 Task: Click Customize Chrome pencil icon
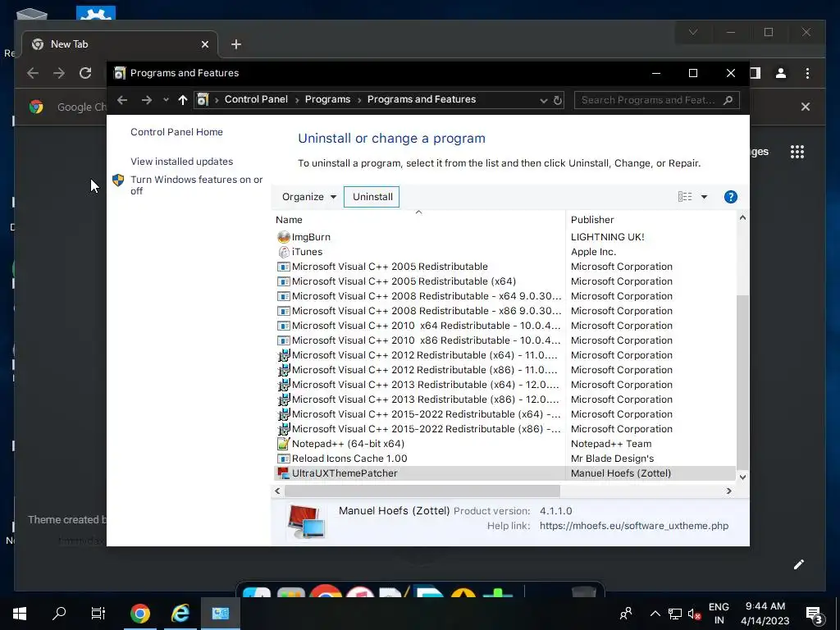coord(799,564)
